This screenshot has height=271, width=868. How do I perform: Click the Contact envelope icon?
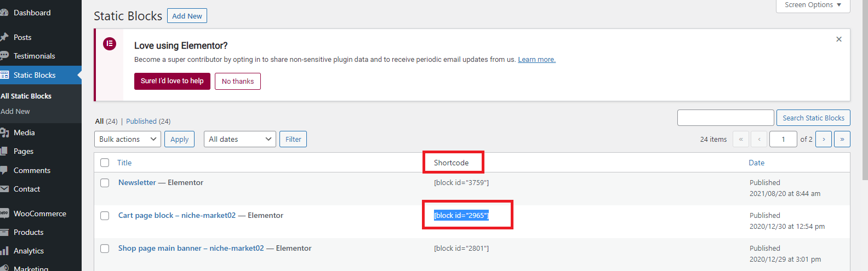(x=4, y=189)
